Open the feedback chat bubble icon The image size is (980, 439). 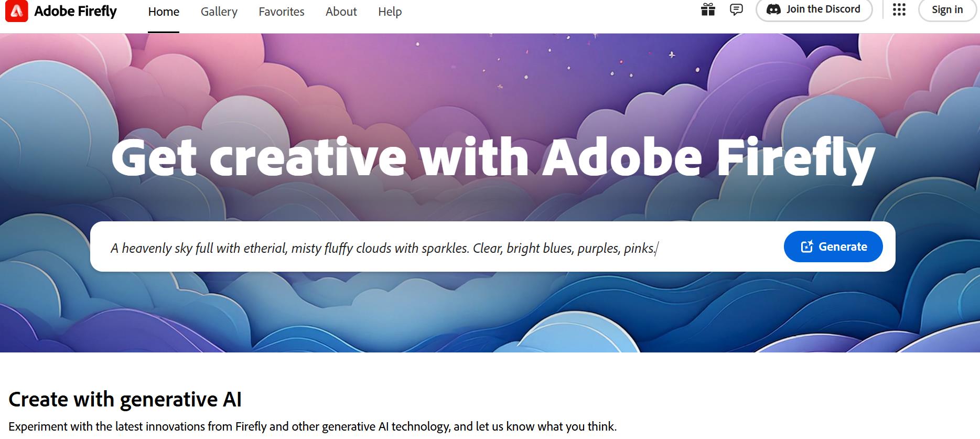pos(736,9)
